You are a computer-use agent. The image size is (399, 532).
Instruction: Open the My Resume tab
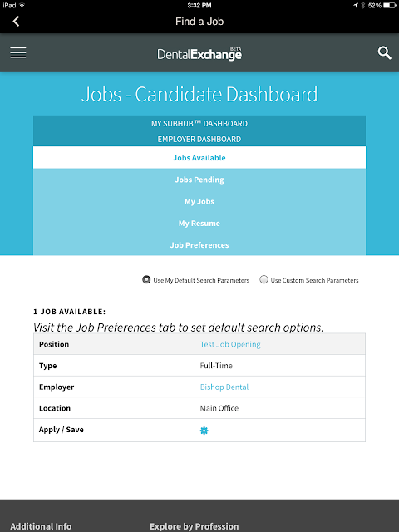[199, 224]
